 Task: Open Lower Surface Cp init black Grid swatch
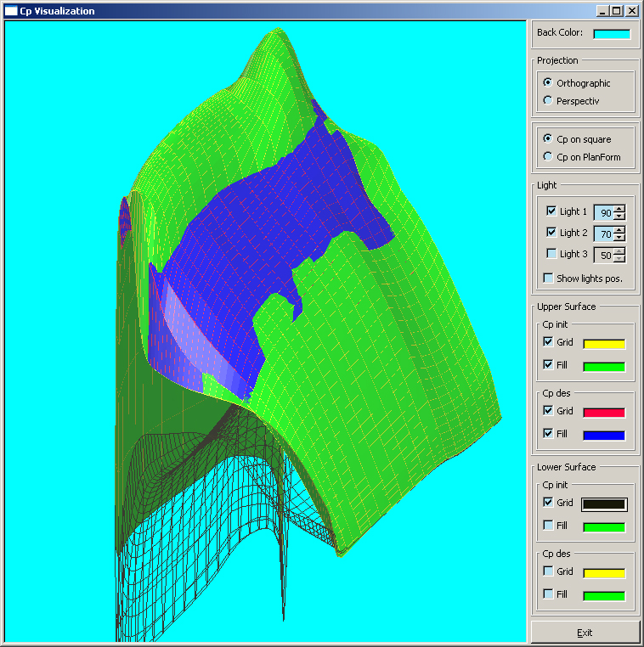pos(604,504)
